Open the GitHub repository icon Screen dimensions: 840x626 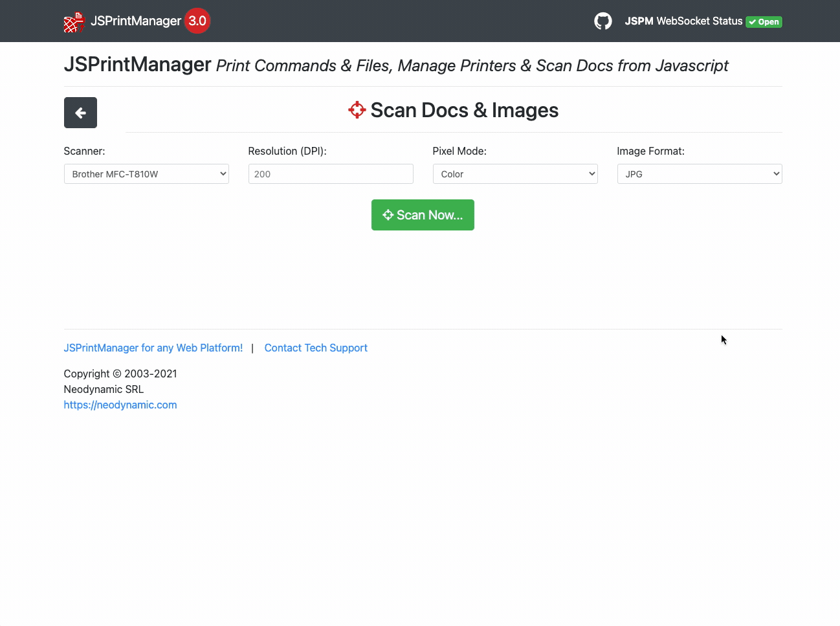[603, 21]
